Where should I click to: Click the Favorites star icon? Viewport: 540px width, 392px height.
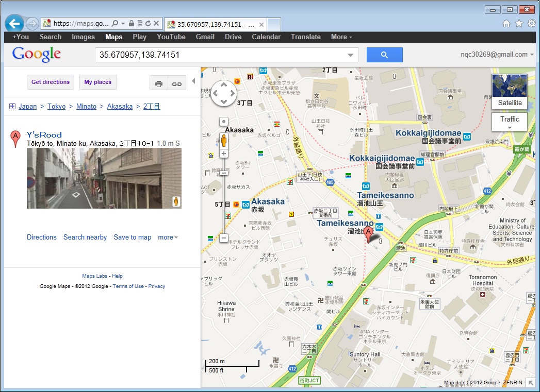point(519,23)
